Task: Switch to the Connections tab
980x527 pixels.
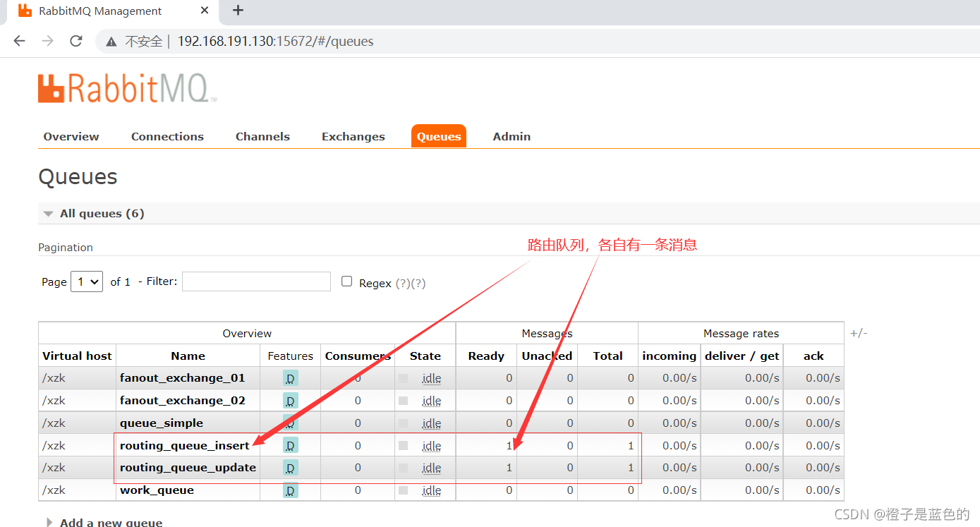Action: pos(167,137)
